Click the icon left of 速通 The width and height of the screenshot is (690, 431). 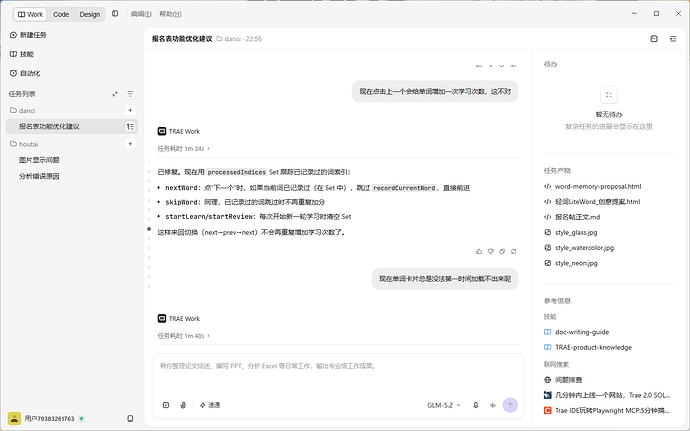(183, 405)
